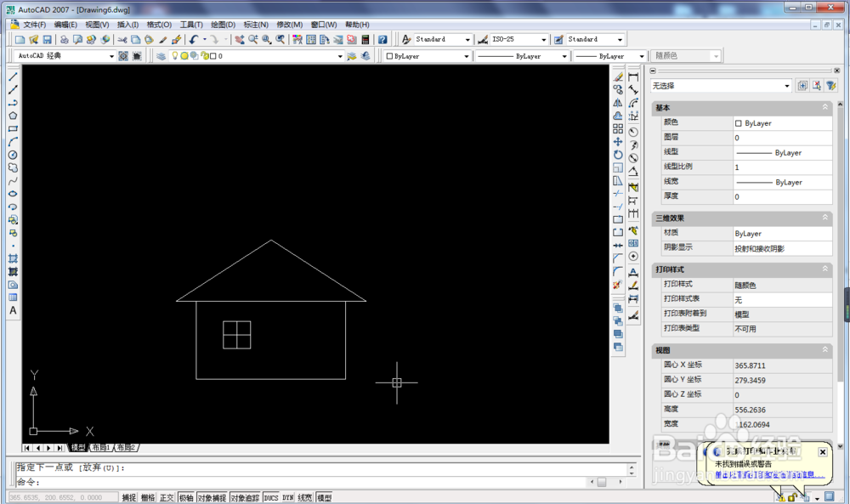Select the Copy object modify tool
The image size is (850, 504).
click(618, 90)
